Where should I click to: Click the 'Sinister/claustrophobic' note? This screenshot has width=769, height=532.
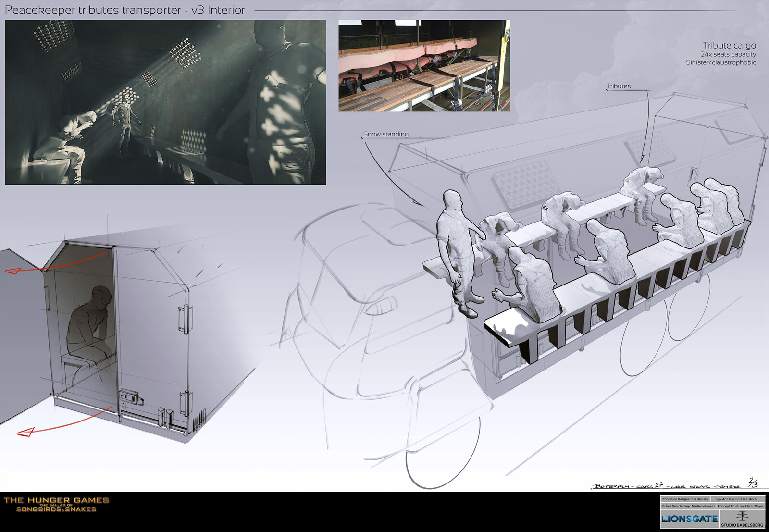[721, 62]
